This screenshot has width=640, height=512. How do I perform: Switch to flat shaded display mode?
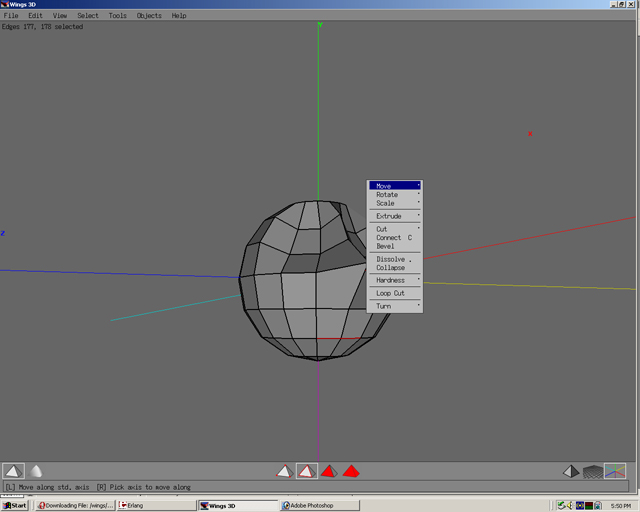[13, 471]
